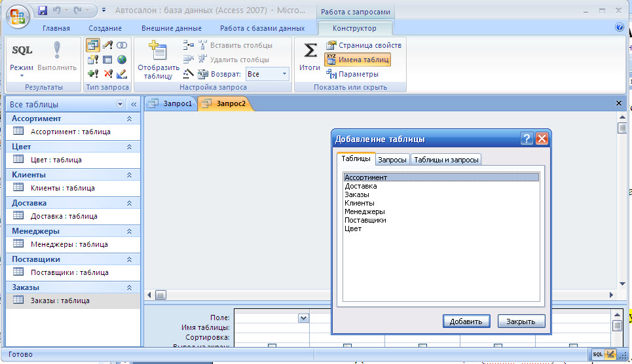Screen dimensions: 632x364
Task: Click the Delete Rows icon
Action: click(188, 60)
